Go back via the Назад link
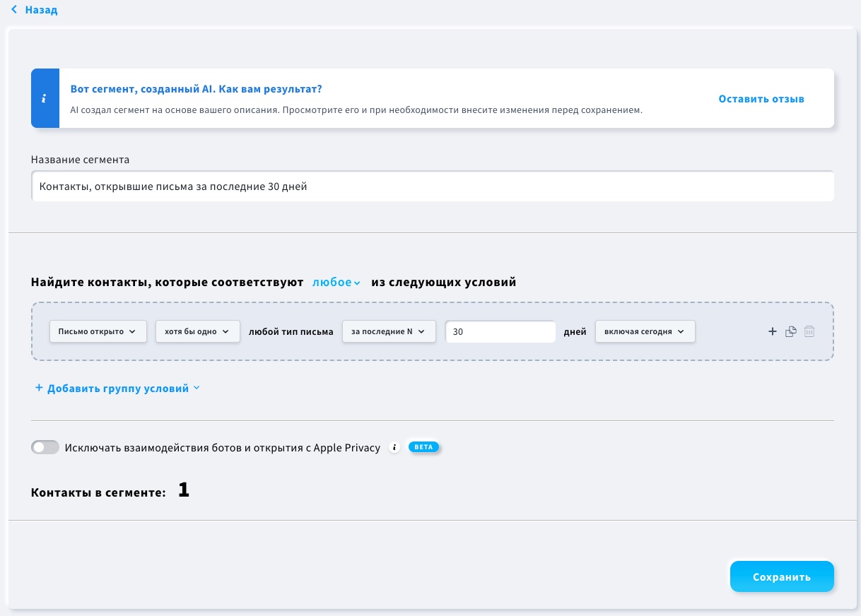Viewport: 861px width, 616px height. point(41,10)
